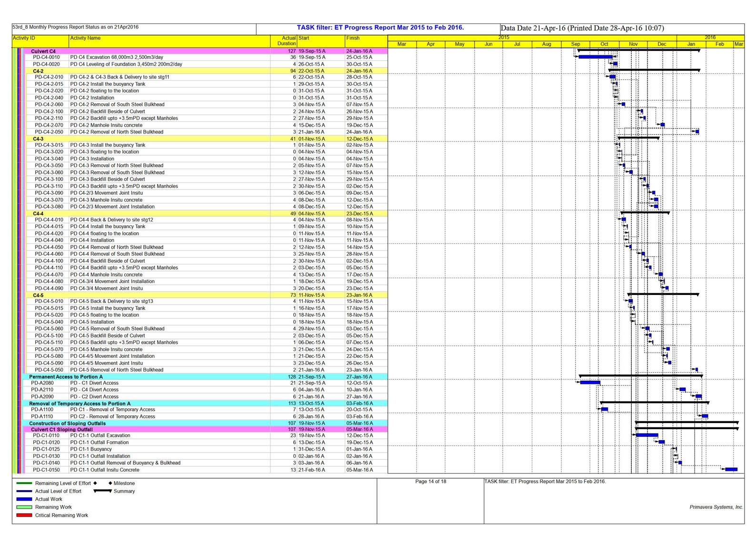Click the blue TASK filter report title
This screenshot has height=535, width=756.
(x=380, y=28)
